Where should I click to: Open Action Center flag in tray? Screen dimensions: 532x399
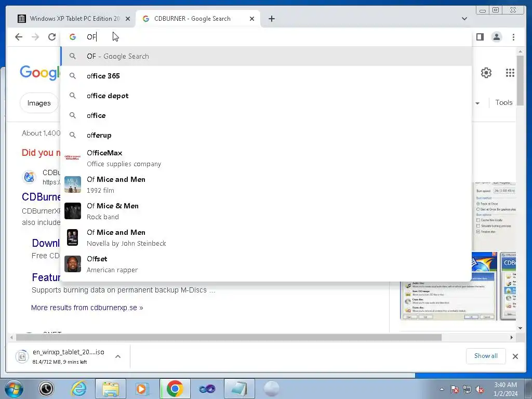(x=454, y=389)
